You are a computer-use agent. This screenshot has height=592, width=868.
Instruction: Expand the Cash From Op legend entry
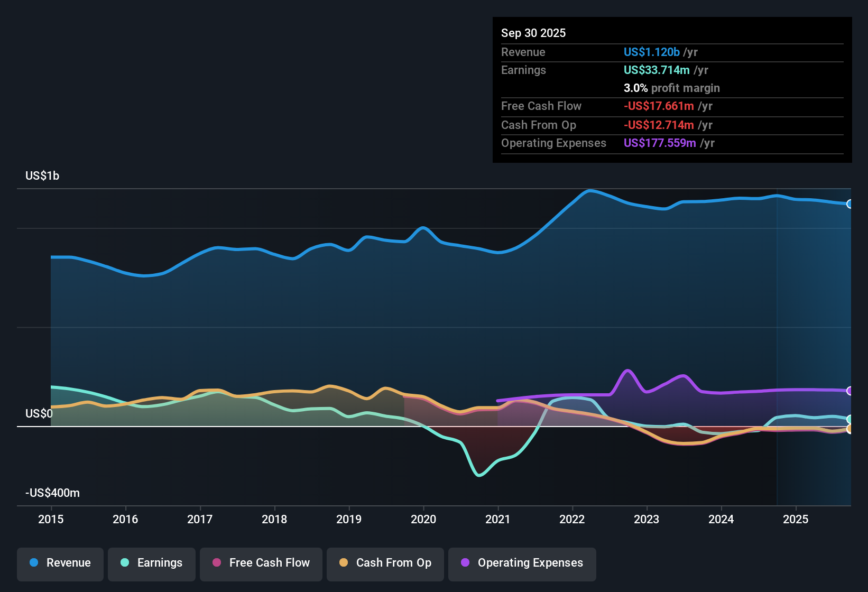385,563
